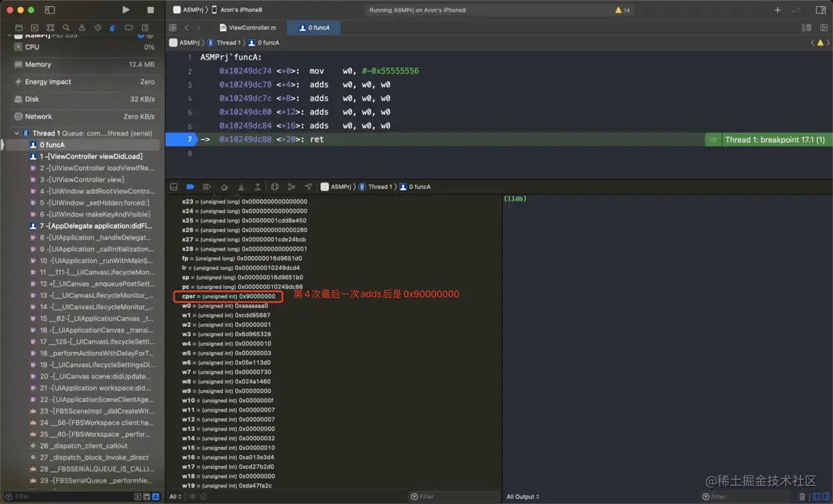
Task: Click the ret instruction at line 7
Action: 317,140
